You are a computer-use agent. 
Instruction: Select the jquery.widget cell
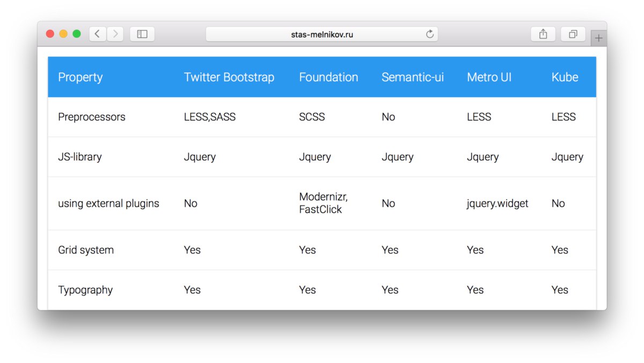pyautogui.click(x=497, y=204)
